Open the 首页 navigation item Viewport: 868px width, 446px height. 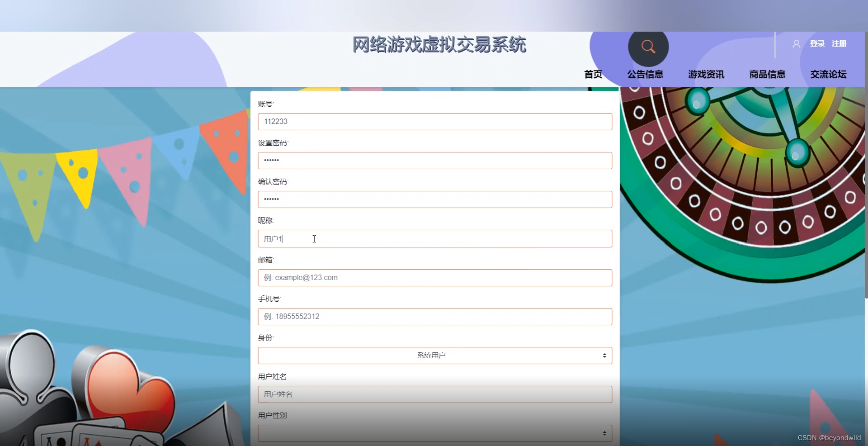click(593, 74)
